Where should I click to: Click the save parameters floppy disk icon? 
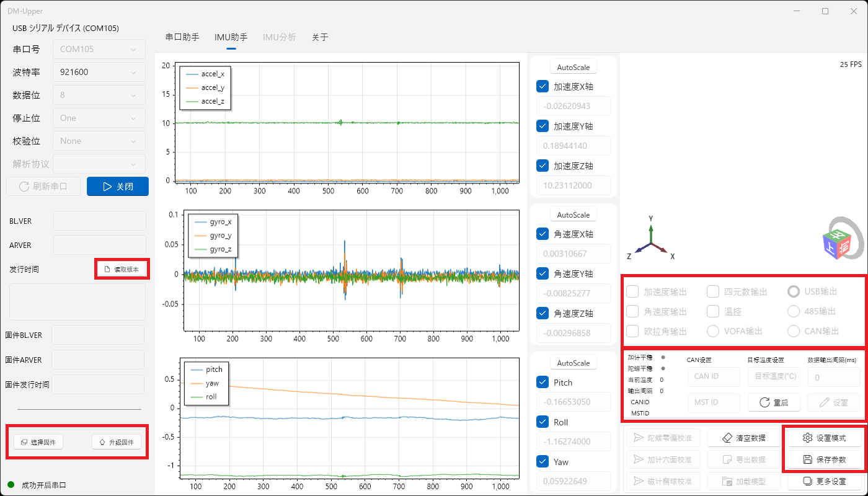pyautogui.click(x=824, y=460)
